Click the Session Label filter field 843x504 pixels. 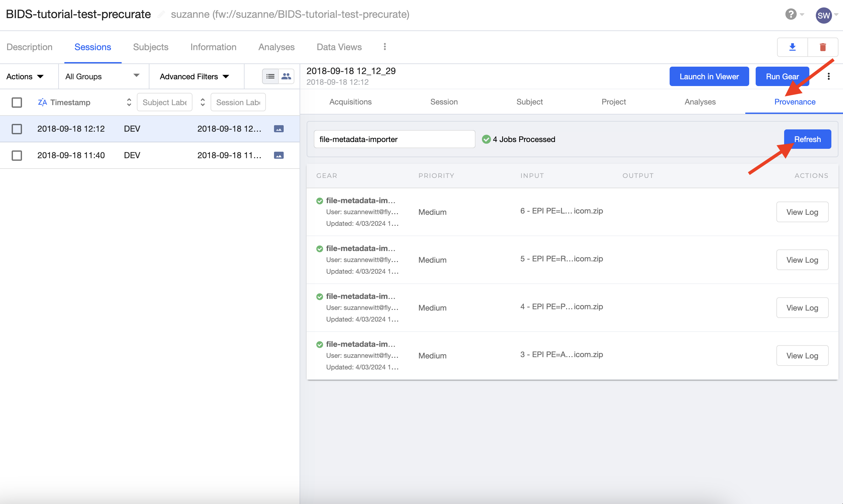point(238,102)
